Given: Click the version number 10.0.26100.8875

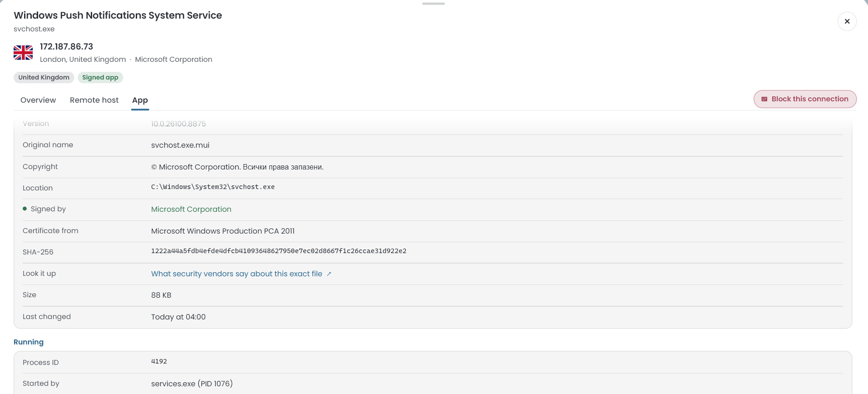Looking at the screenshot, I should click(178, 124).
